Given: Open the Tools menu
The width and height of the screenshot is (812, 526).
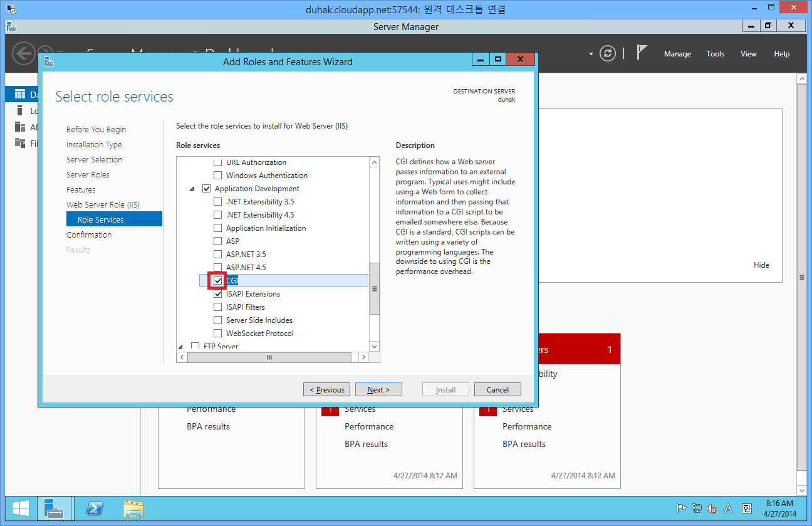Looking at the screenshot, I should [x=716, y=54].
